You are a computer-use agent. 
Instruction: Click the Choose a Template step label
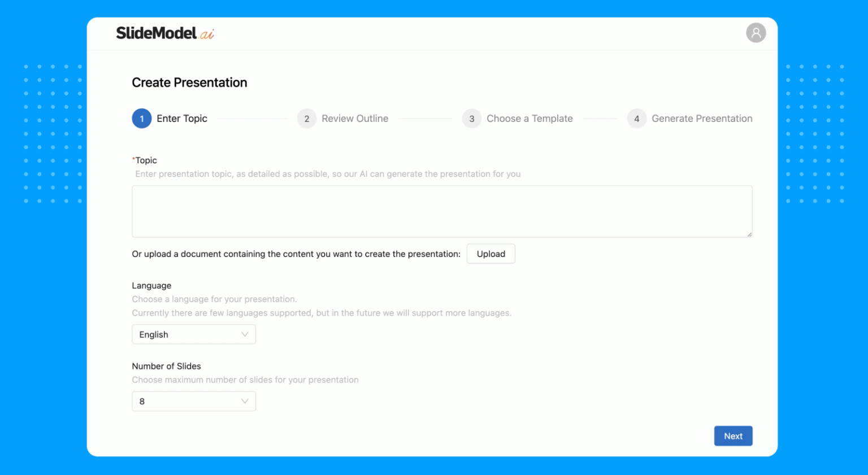coord(530,119)
